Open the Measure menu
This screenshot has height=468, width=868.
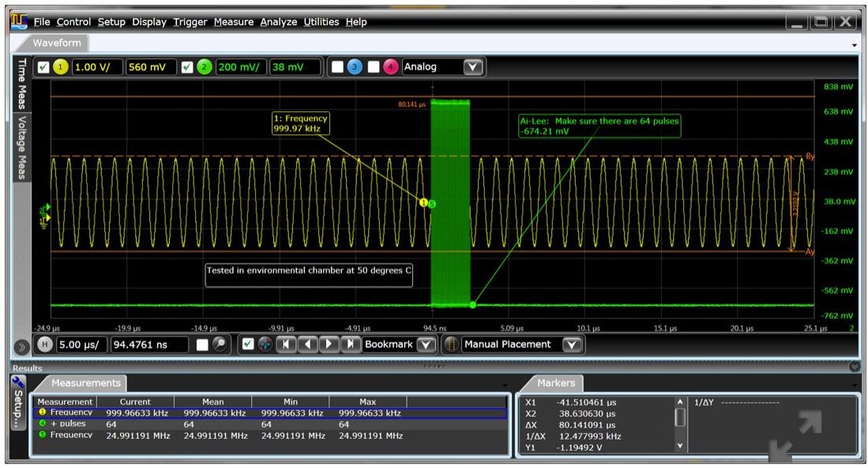coord(235,23)
